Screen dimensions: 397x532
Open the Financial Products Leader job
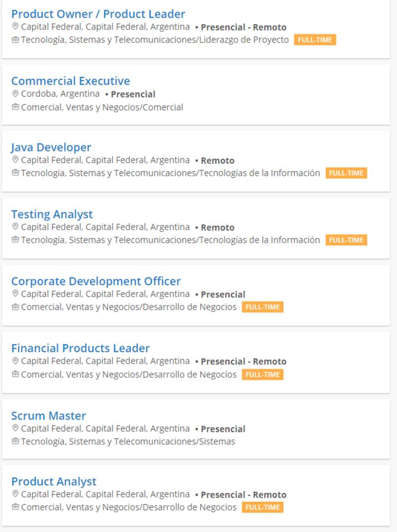point(80,348)
